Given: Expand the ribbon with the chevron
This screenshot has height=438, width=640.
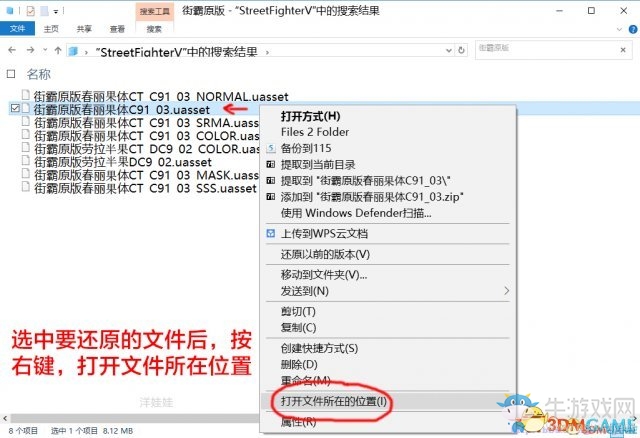Looking at the screenshot, I should (x=619, y=29).
